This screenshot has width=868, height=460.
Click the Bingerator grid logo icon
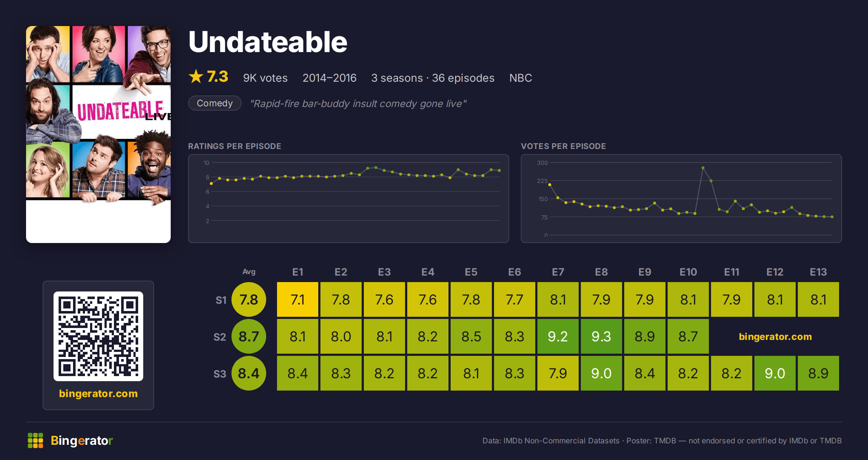click(35, 440)
